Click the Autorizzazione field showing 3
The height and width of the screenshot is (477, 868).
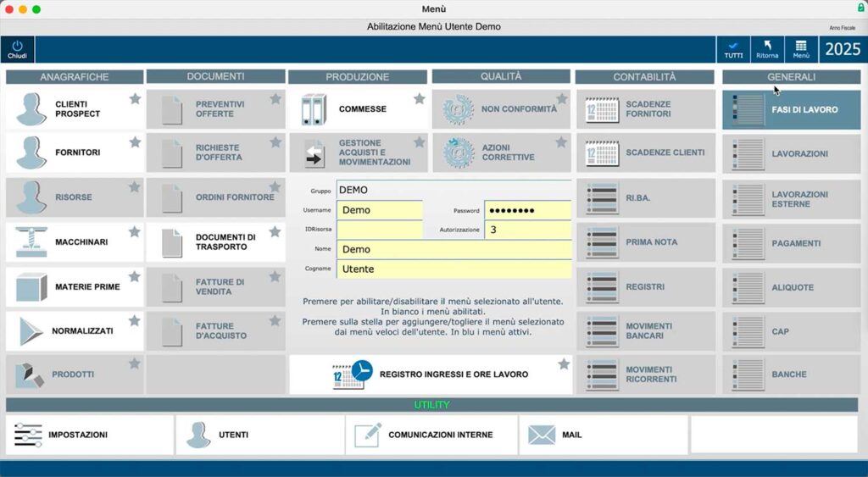click(x=528, y=229)
